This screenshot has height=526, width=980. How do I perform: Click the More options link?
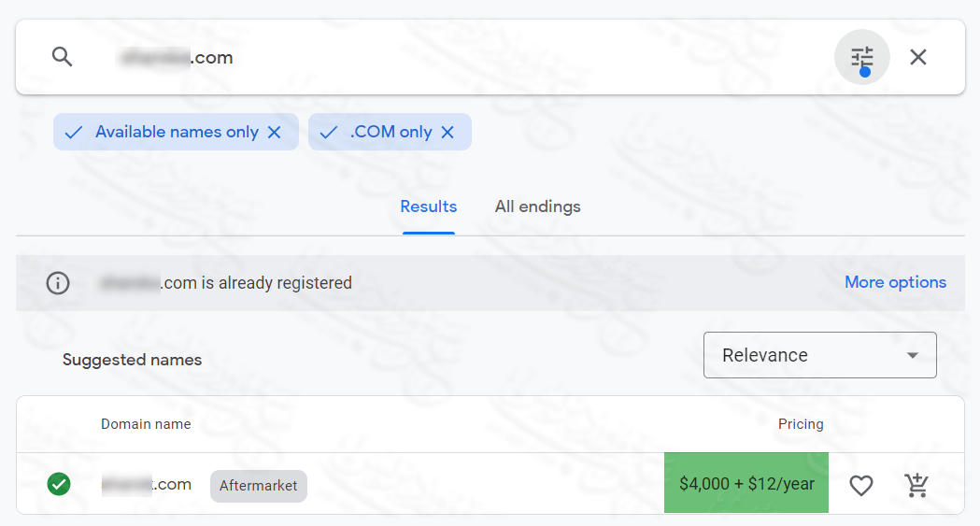895,282
